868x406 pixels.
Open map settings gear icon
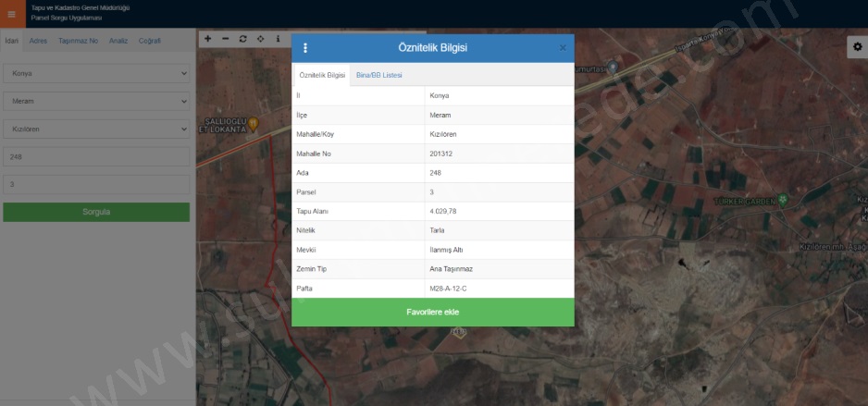click(856, 47)
